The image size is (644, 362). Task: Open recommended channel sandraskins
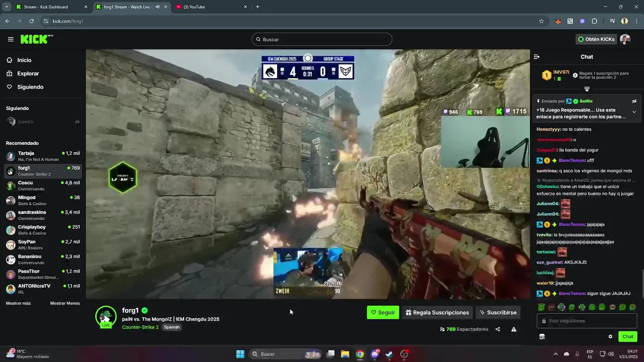coord(43,215)
